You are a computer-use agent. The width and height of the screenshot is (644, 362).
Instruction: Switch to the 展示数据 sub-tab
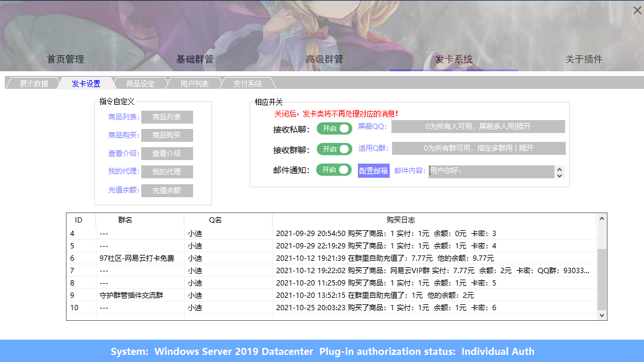coord(34,84)
